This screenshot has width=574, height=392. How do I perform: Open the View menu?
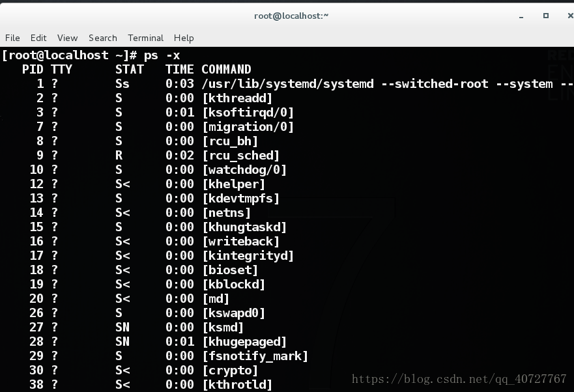point(67,38)
